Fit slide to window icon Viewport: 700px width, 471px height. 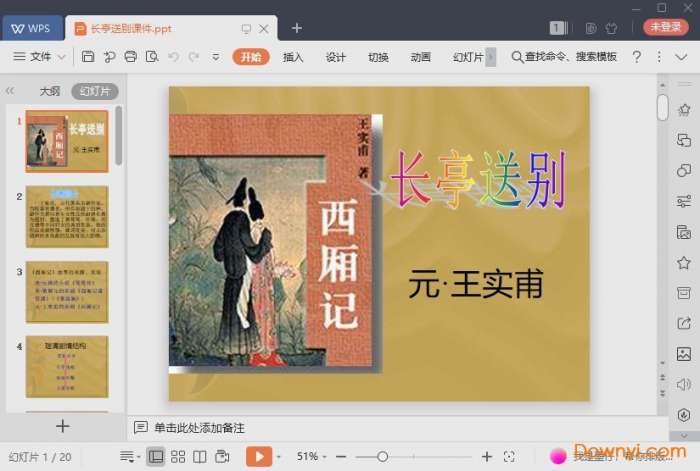[509, 456]
